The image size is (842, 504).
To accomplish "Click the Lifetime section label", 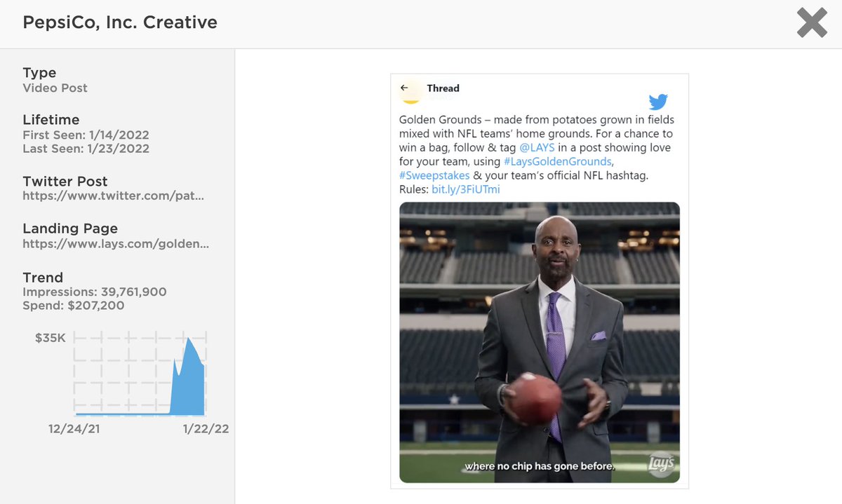I will [x=51, y=119].
